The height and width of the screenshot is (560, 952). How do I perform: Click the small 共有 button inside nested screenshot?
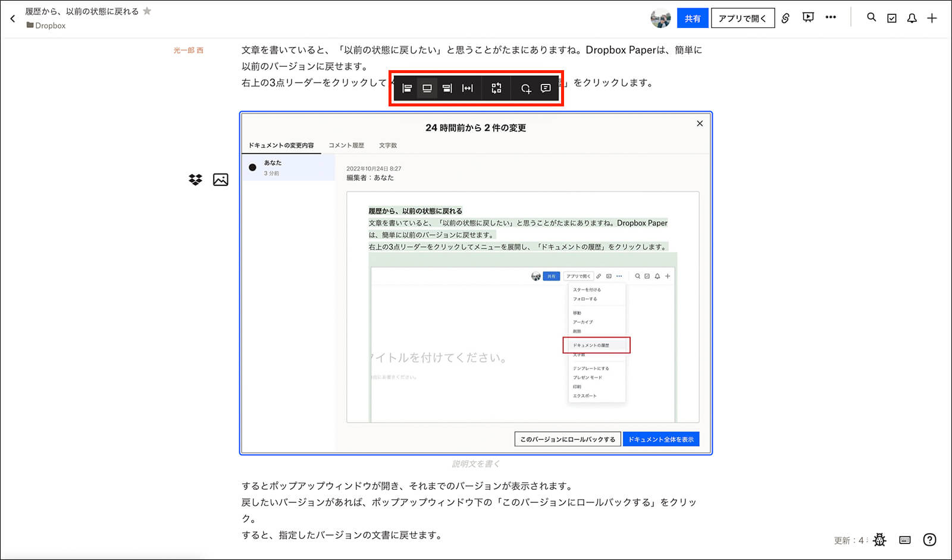pyautogui.click(x=552, y=276)
